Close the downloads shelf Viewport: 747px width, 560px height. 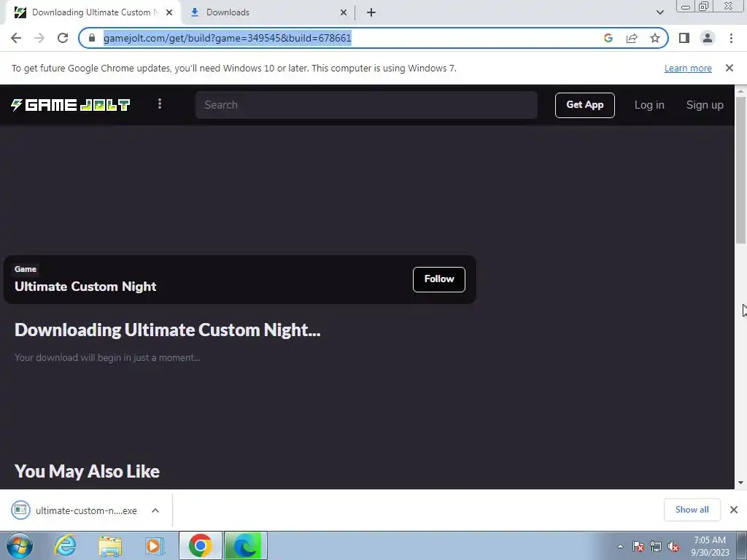point(734,510)
